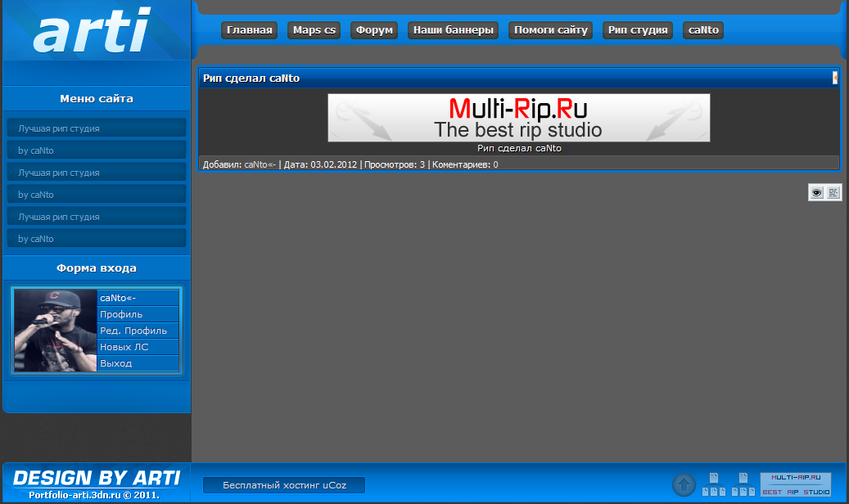Screen dimensions: 849x504
Task: Select the caption Рип сделал caNto below the banner
Action: [519, 148]
